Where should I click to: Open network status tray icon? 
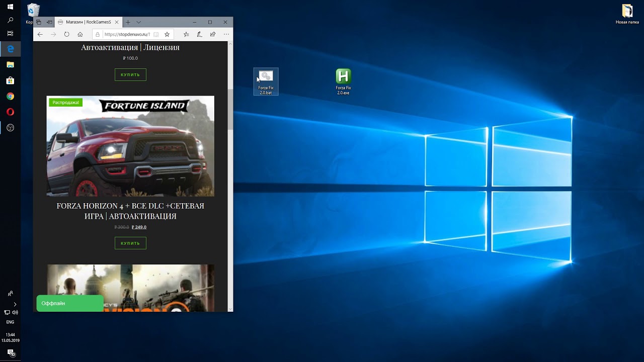click(7, 313)
